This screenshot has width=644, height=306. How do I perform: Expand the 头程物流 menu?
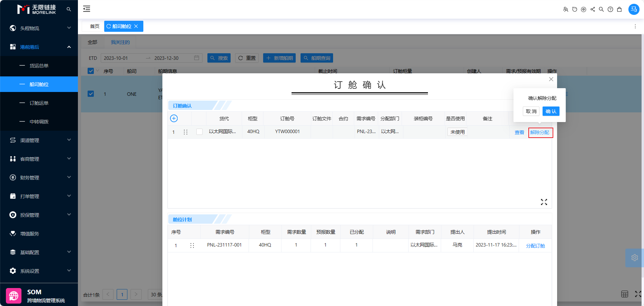[39, 28]
